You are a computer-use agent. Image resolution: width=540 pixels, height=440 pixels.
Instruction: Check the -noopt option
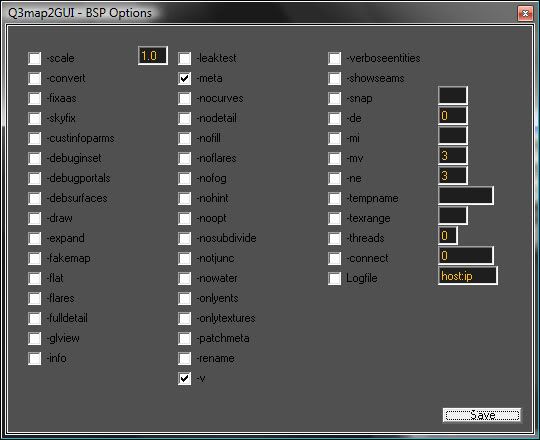[185, 218]
